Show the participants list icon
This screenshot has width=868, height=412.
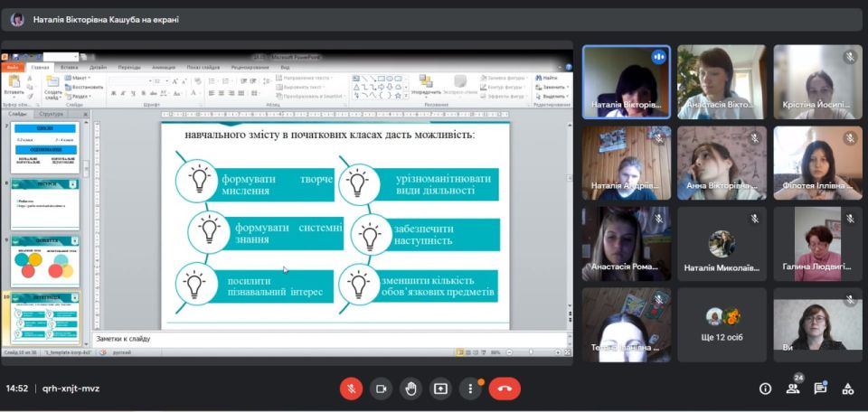click(793, 389)
